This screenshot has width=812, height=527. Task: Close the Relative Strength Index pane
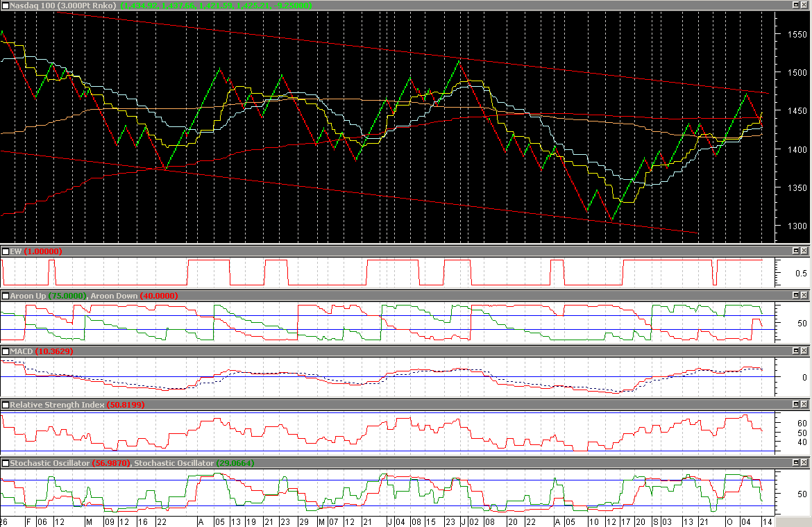(805, 404)
